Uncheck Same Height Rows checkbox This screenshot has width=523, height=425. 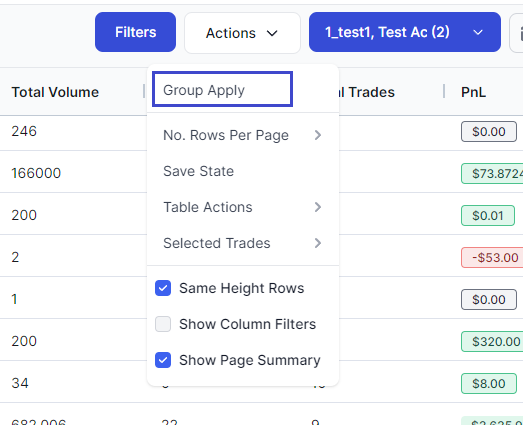point(163,288)
